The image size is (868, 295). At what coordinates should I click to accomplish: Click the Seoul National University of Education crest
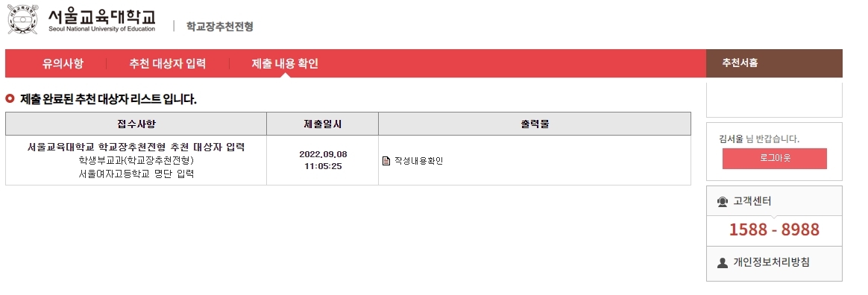click(23, 19)
